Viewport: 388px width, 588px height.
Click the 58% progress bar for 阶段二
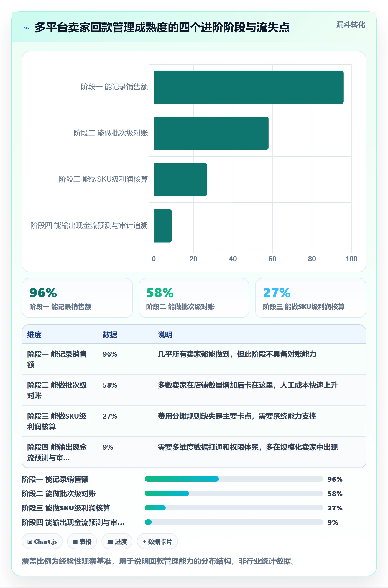click(234, 493)
